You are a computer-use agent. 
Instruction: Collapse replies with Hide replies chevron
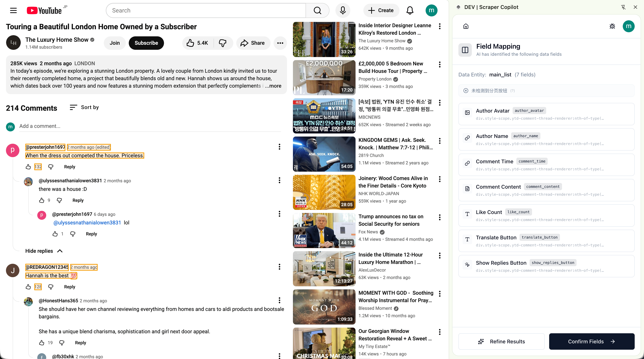point(60,251)
